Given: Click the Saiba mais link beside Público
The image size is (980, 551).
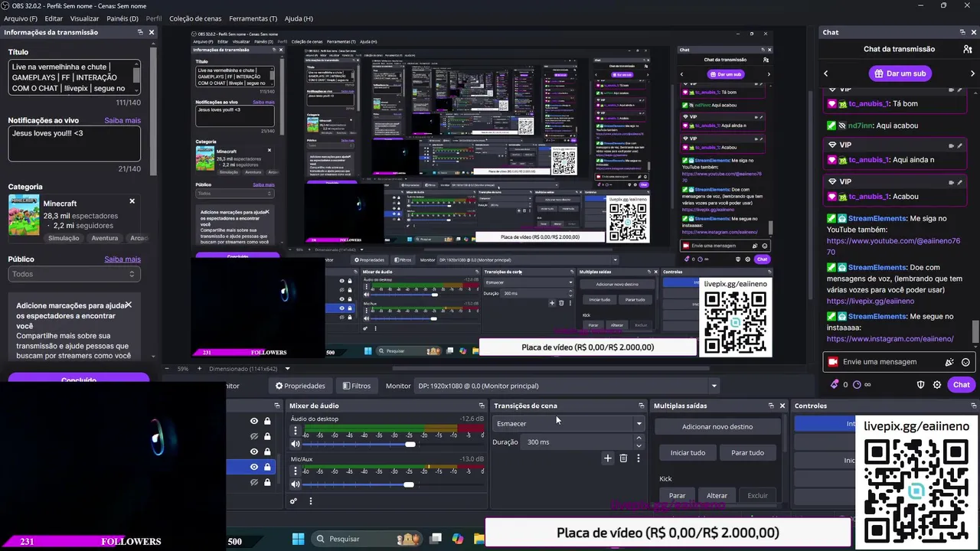Looking at the screenshot, I should (x=122, y=259).
